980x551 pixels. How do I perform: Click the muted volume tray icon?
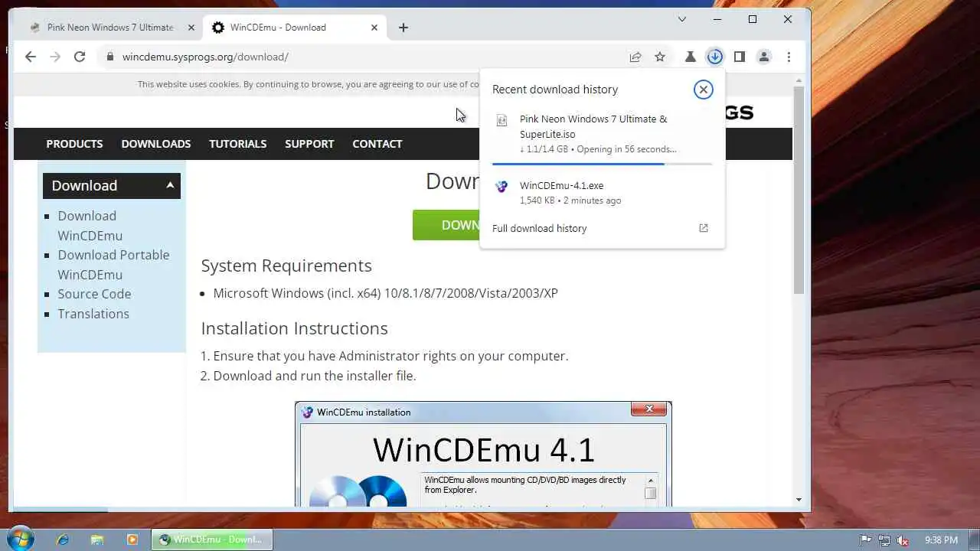click(903, 540)
